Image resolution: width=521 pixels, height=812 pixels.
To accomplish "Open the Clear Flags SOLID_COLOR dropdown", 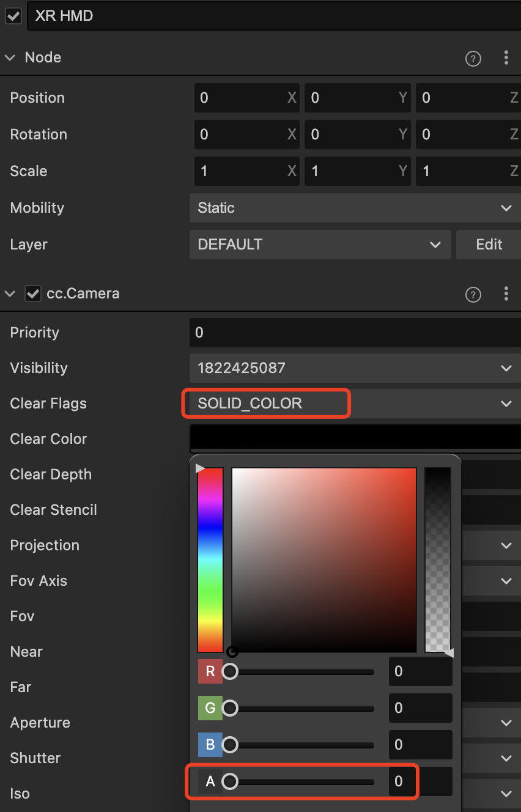I will point(266,403).
